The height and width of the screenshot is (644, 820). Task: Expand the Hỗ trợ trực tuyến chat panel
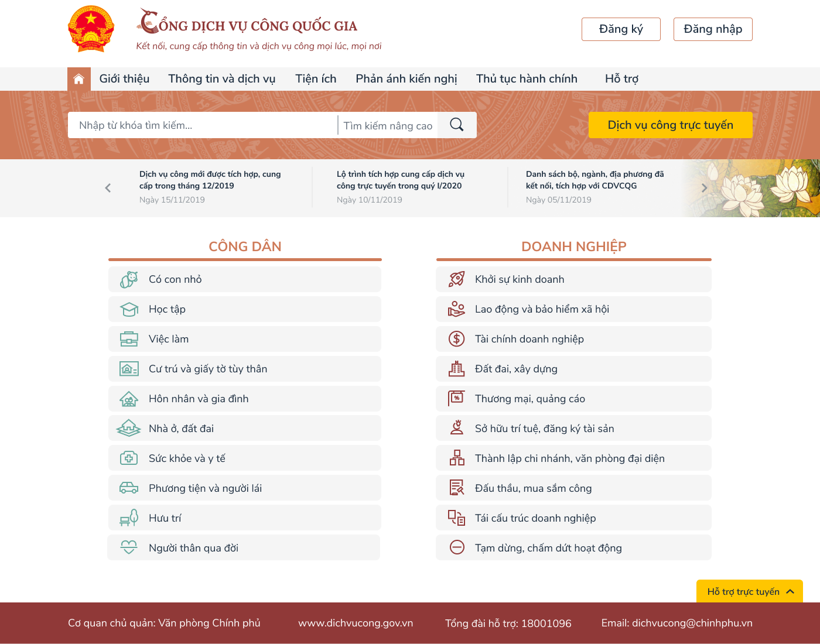pyautogui.click(x=750, y=591)
